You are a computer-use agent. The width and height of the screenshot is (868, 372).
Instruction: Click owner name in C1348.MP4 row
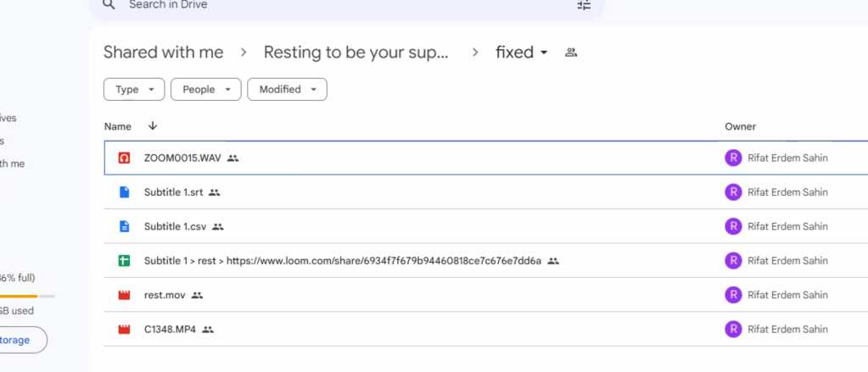pyautogui.click(x=787, y=330)
